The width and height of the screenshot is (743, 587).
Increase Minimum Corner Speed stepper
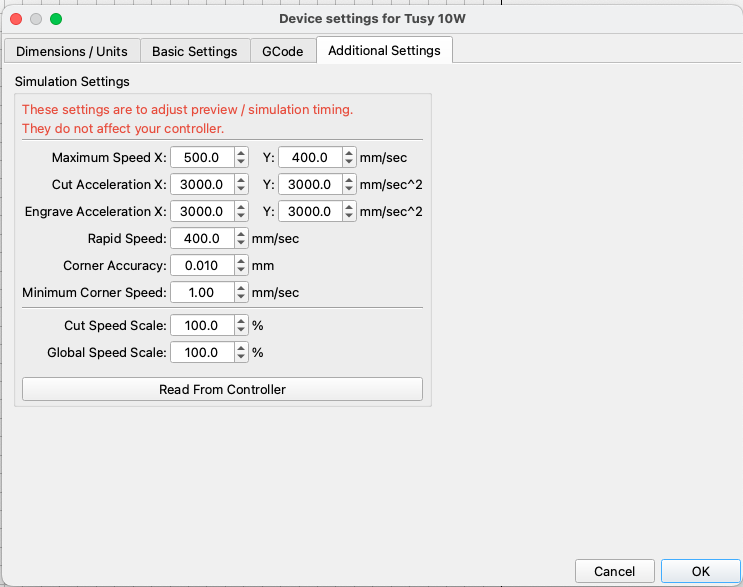241,288
